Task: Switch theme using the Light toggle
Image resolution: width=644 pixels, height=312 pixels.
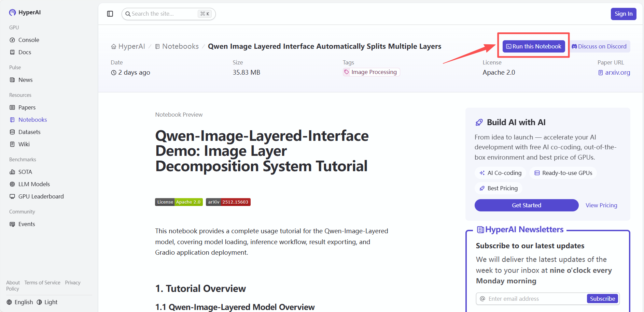Action: coord(47,302)
